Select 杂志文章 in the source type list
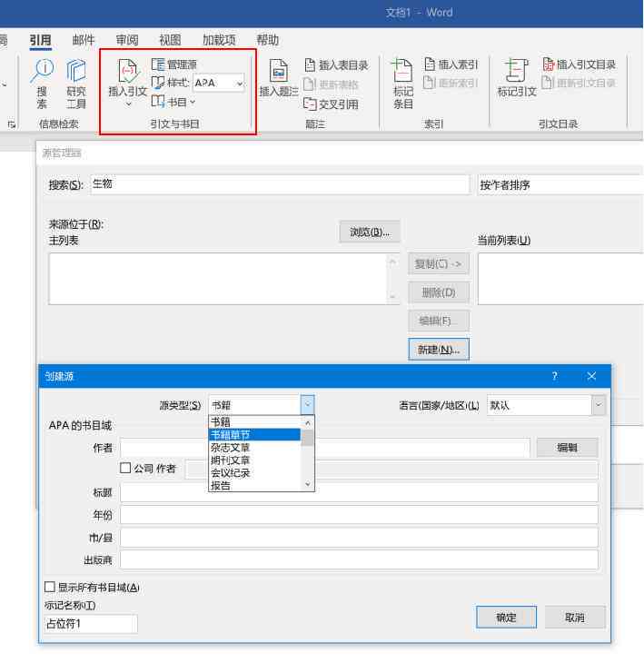Screen dimensions: 644x663 point(254,447)
